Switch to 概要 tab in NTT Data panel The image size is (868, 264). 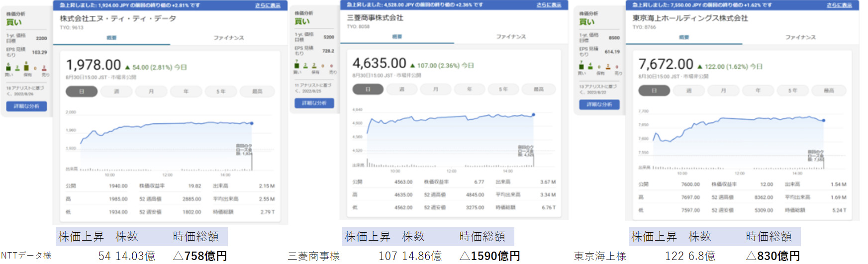tap(111, 38)
